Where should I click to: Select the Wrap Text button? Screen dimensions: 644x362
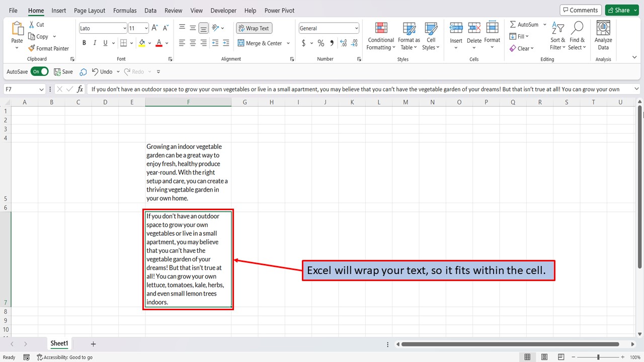[254, 28]
